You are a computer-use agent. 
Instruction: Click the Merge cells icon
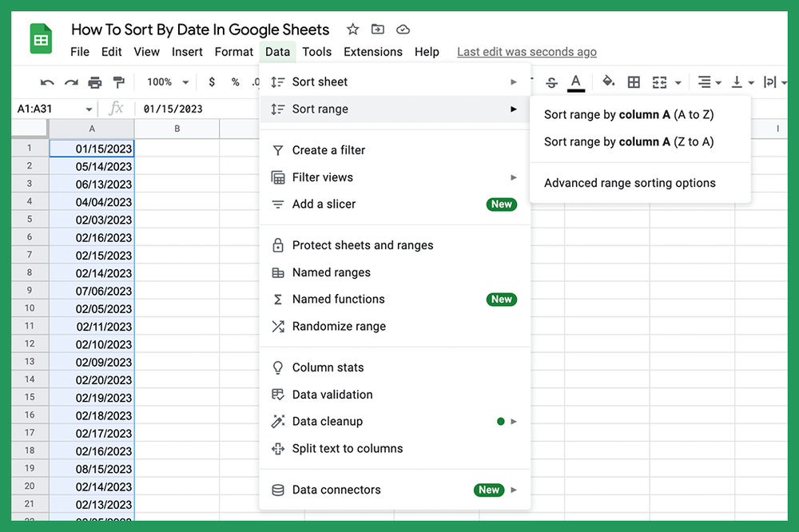(659, 82)
